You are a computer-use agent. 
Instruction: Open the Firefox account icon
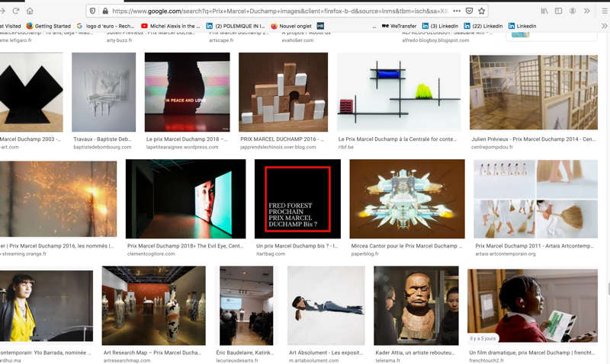(x=572, y=11)
